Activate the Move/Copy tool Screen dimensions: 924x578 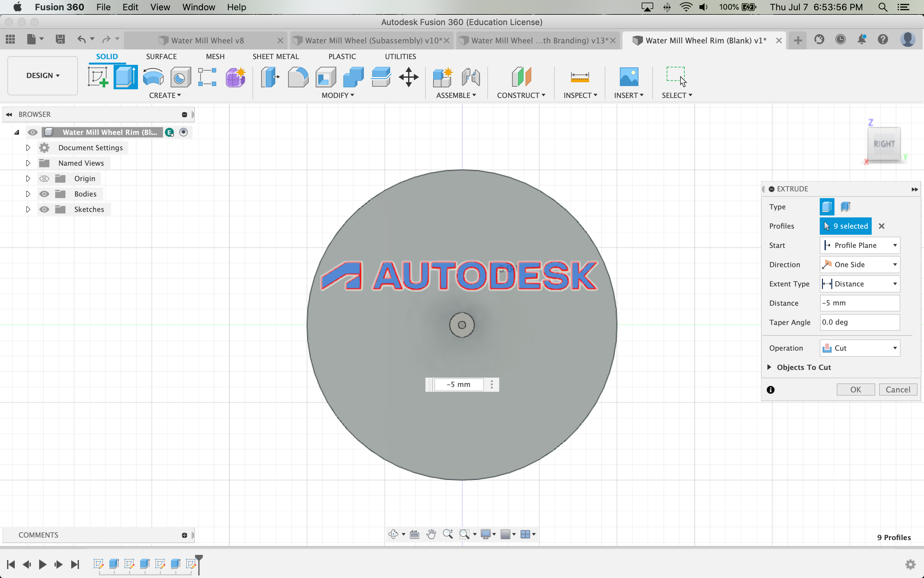[408, 77]
